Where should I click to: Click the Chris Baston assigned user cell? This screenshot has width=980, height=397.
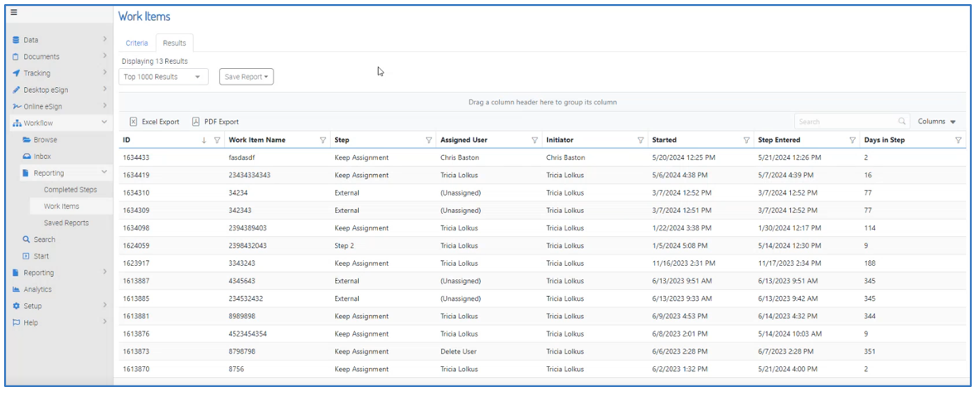pos(460,158)
